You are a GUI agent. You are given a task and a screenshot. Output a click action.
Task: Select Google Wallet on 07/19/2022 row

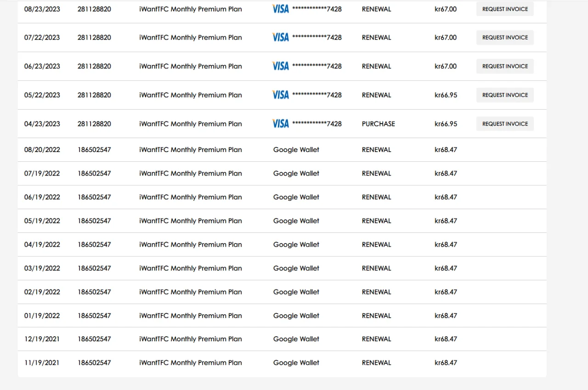[296, 173]
